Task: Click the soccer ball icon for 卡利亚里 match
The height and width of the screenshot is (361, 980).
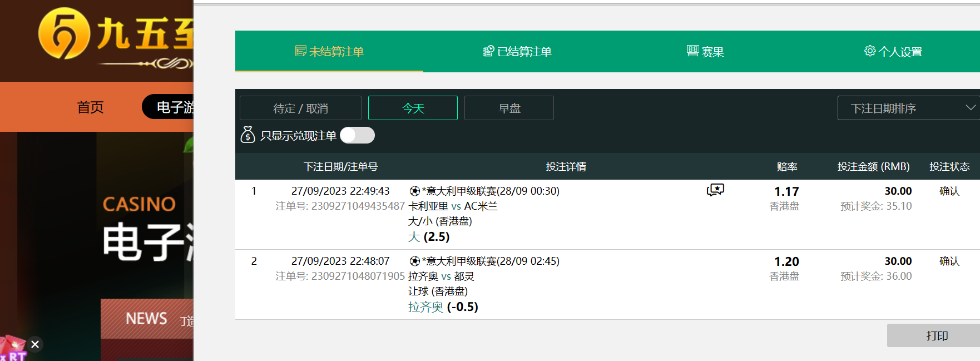Action: [x=415, y=191]
